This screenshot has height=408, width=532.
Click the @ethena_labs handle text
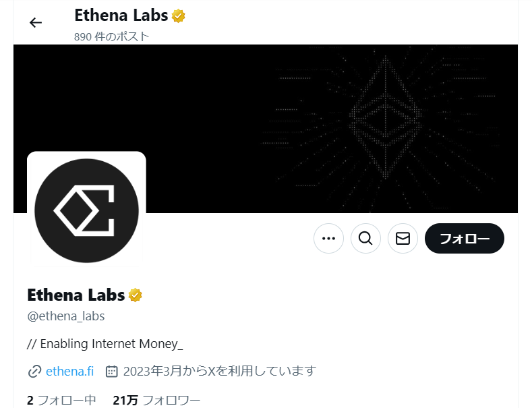[x=66, y=316]
